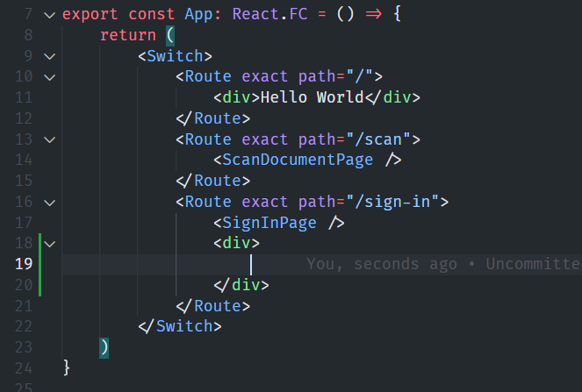Click the closing </Route> tag on line 15
The height and width of the screenshot is (392, 582).
213,181
